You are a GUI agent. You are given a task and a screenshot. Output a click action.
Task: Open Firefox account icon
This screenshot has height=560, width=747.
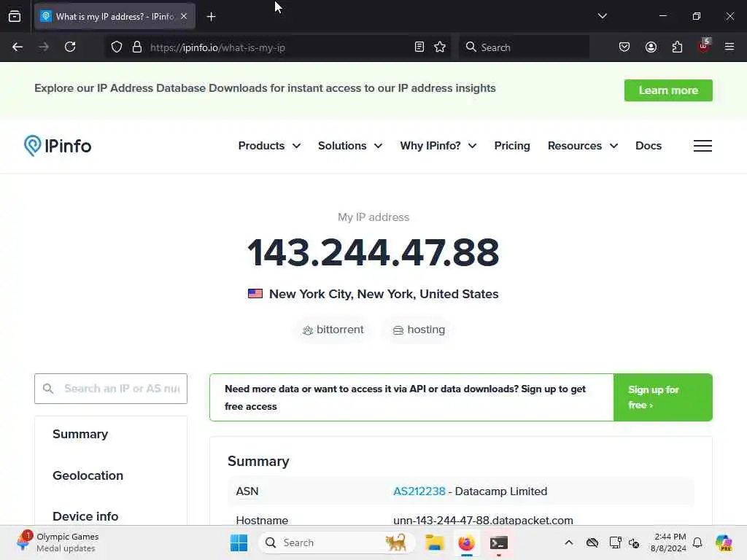651,47
